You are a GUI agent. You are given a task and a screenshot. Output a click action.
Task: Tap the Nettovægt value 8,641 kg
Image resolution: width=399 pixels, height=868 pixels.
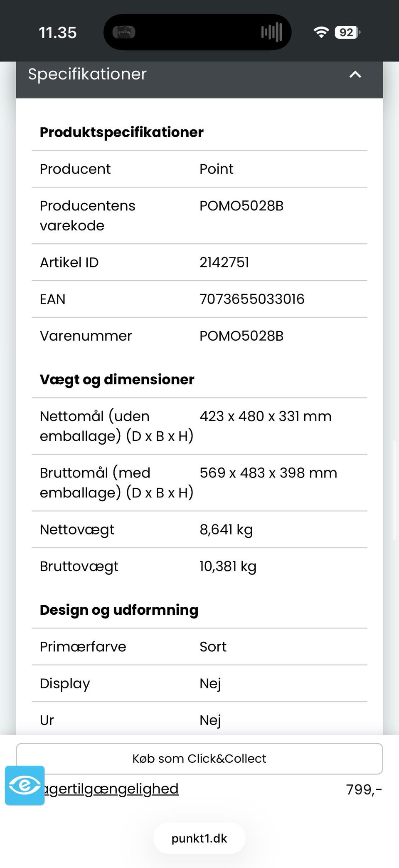coord(226,529)
